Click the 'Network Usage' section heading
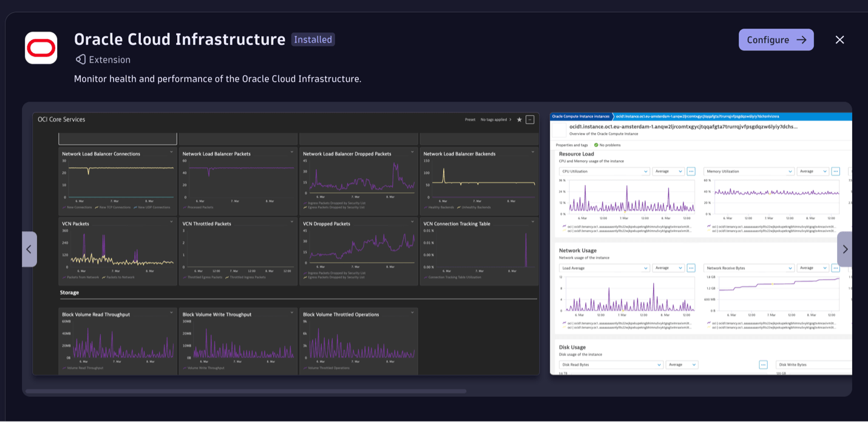Image resolution: width=868 pixels, height=424 pixels. pos(578,251)
